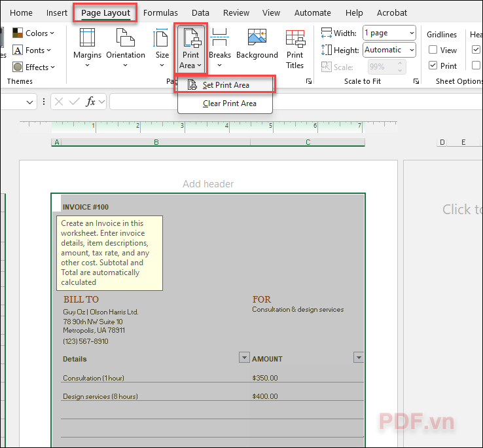Open the Height Automatic combo box
Image resolution: width=483 pixels, height=448 pixels.
(389, 50)
